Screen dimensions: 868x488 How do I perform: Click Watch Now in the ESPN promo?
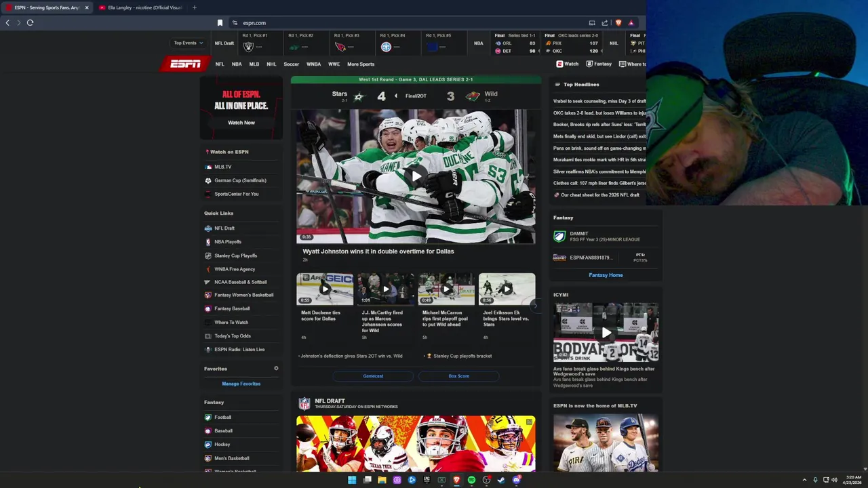coord(241,123)
